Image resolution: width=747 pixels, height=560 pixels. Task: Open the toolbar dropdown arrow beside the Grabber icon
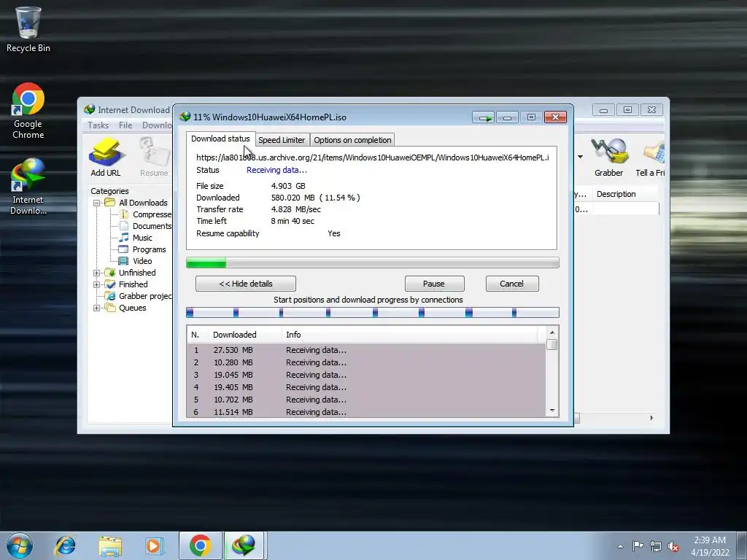[580, 157]
